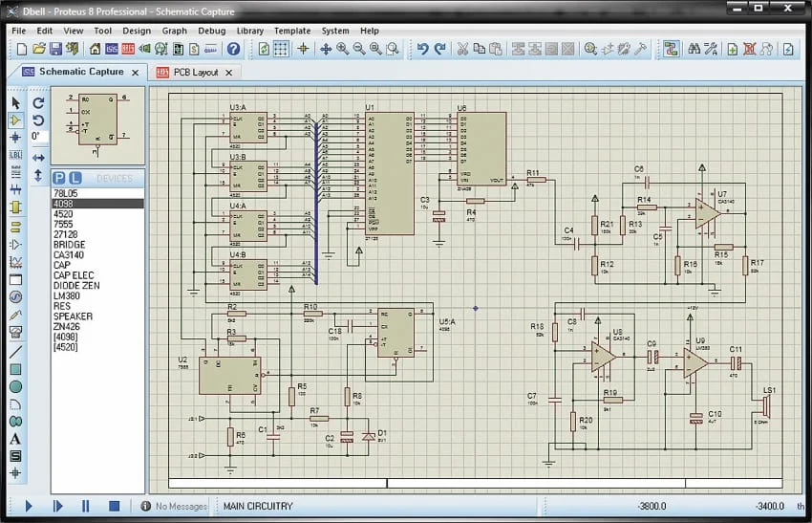812x523 pixels.
Task: Click the Zoom In magnifier icon
Action: pyautogui.click(x=342, y=49)
